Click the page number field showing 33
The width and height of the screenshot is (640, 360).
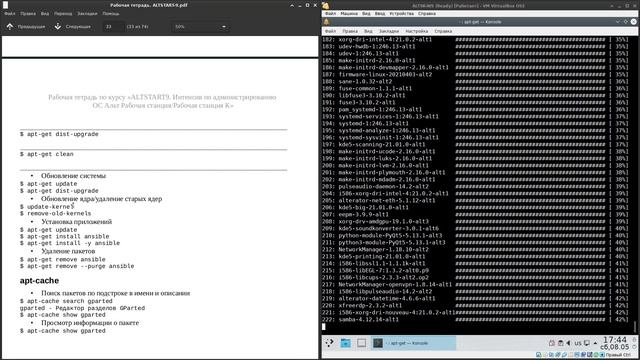click(x=113, y=27)
